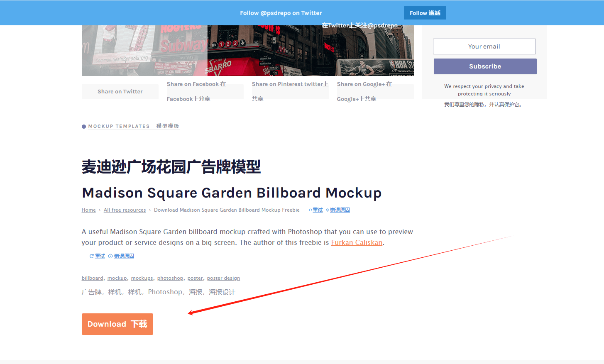Focus the Your email input field
Screen dimensions: 604x364
point(484,46)
